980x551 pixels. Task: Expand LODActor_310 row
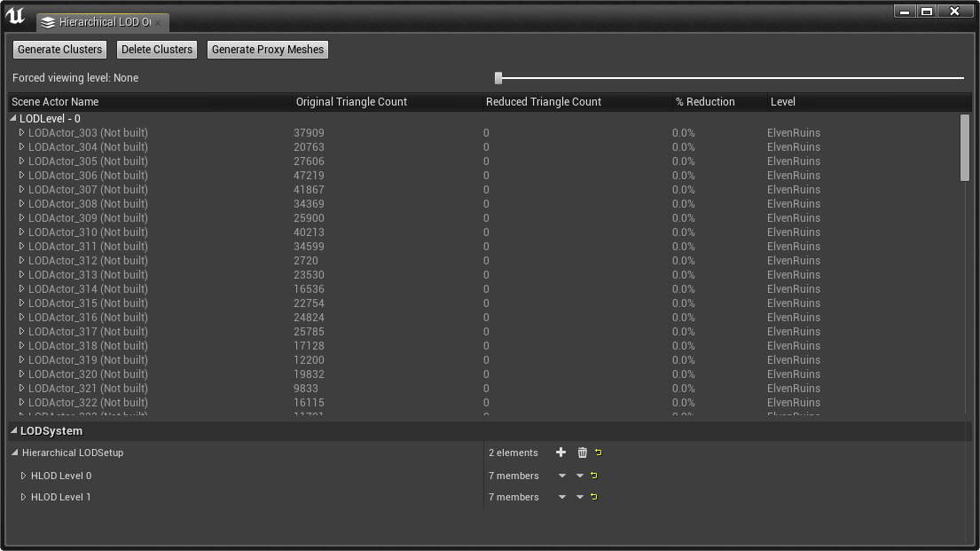(x=22, y=232)
